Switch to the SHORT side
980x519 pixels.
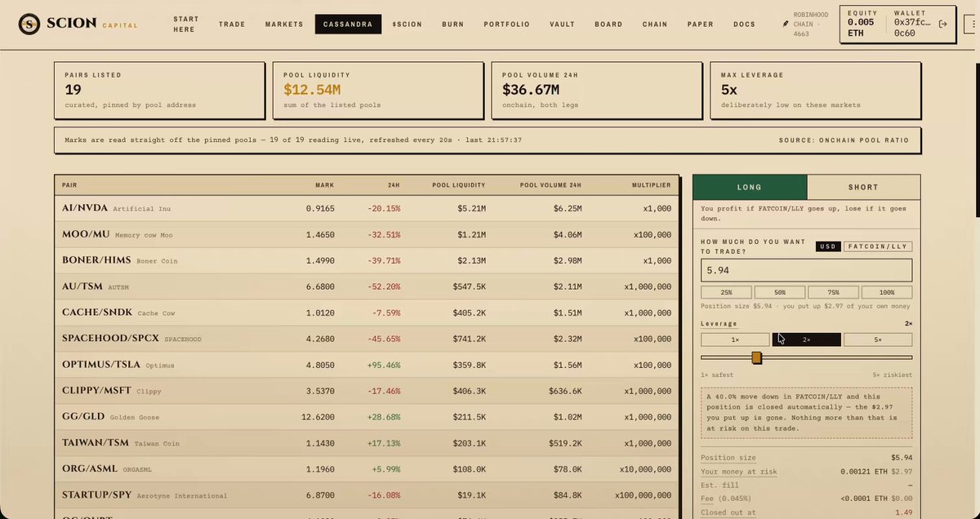[863, 187]
